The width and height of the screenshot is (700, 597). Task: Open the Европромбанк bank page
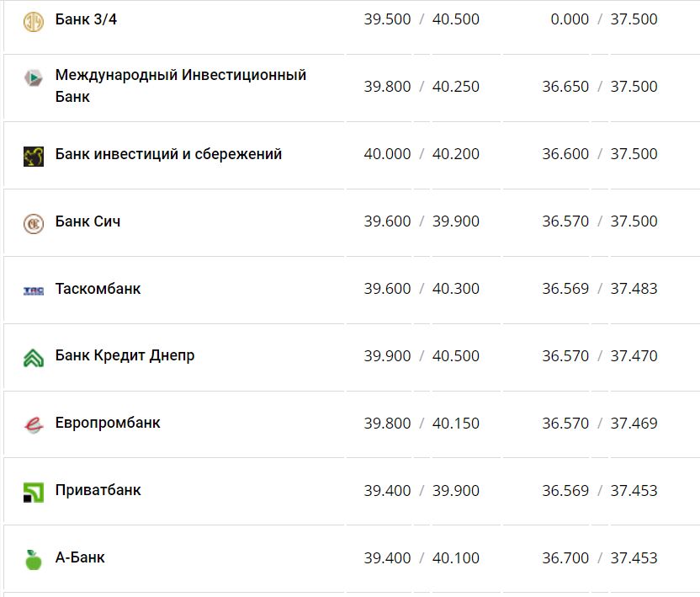pos(107,424)
